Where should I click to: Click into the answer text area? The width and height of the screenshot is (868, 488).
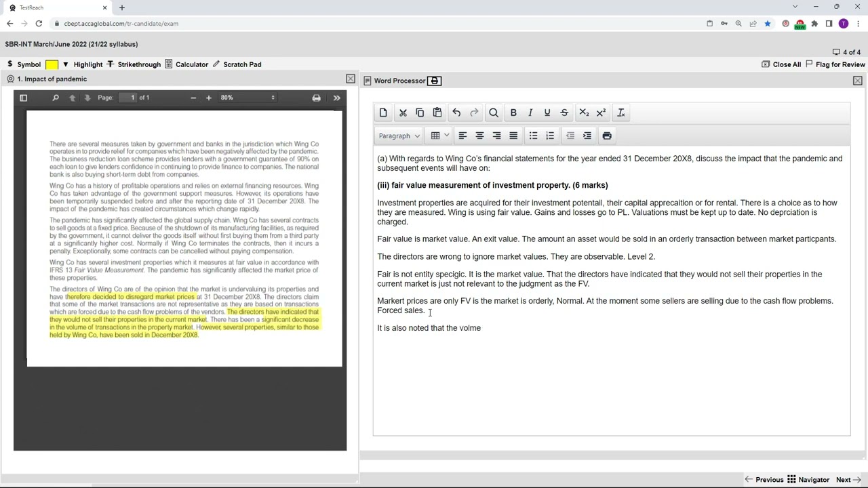[611, 290]
